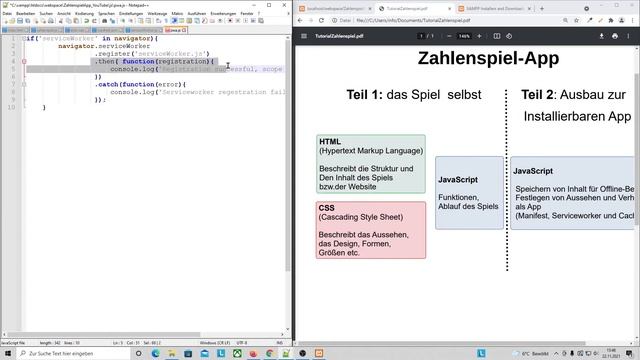Toggle the PDF viewer sidebar menu
Image resolution: width=640 pixels, height=360 pixels.
click(x=304, y=36)
